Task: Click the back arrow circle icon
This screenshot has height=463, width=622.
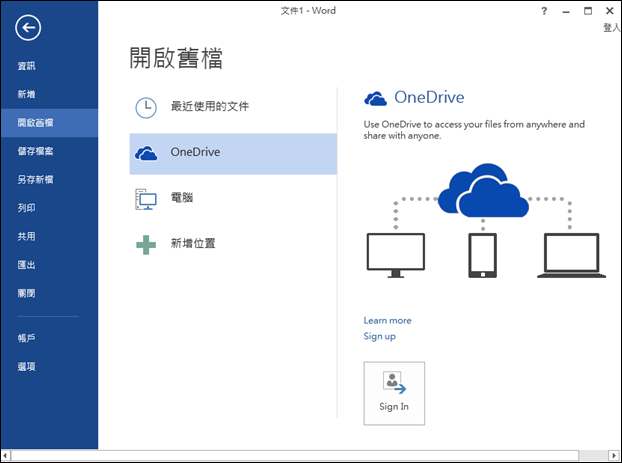Action: coord(28,28)
